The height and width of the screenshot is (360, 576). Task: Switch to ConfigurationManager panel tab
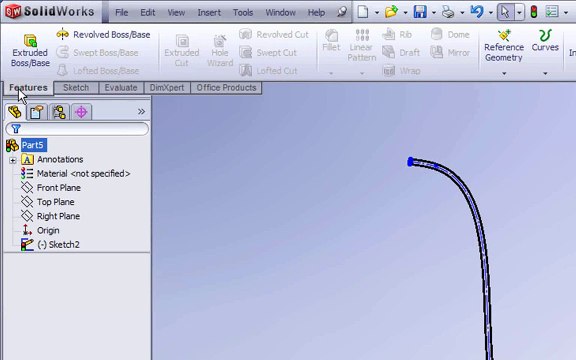point(59,112)
